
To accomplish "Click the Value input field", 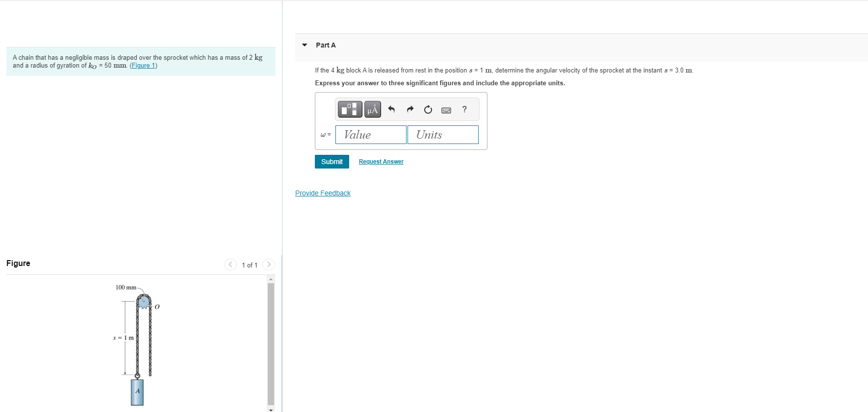I will tap(371, 135).
